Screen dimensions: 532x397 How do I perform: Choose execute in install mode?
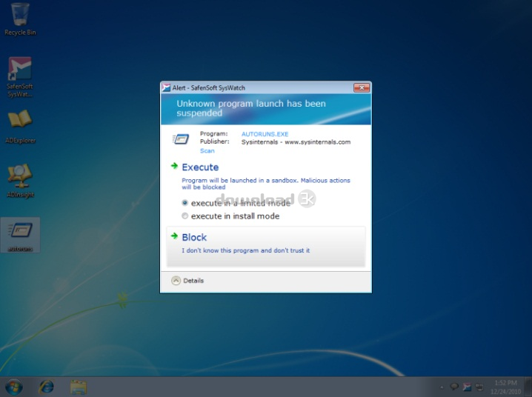click(184, 216)
